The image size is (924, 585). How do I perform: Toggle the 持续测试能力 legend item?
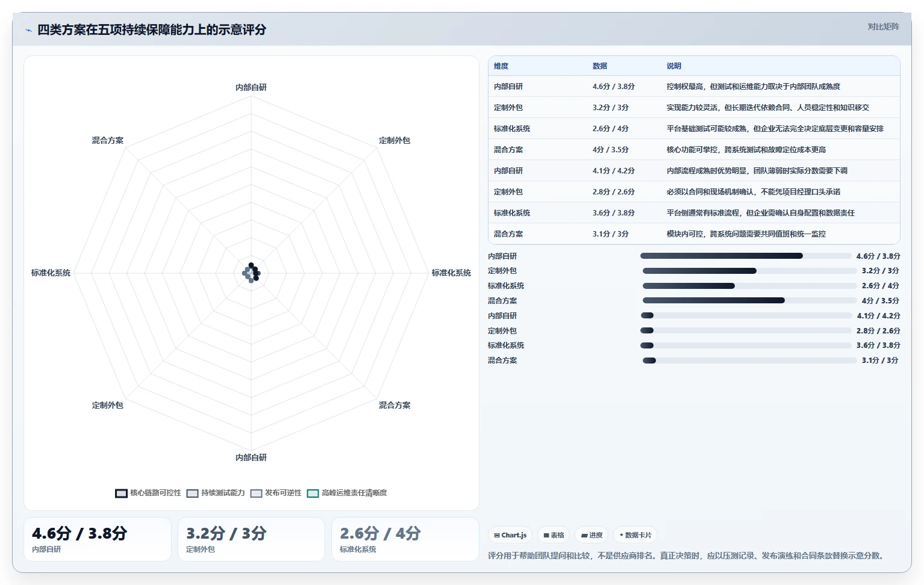(x=216, y=493)
